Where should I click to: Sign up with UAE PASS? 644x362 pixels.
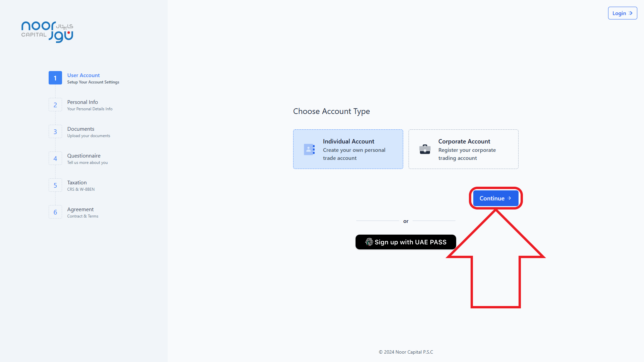(x=406, y=242)
